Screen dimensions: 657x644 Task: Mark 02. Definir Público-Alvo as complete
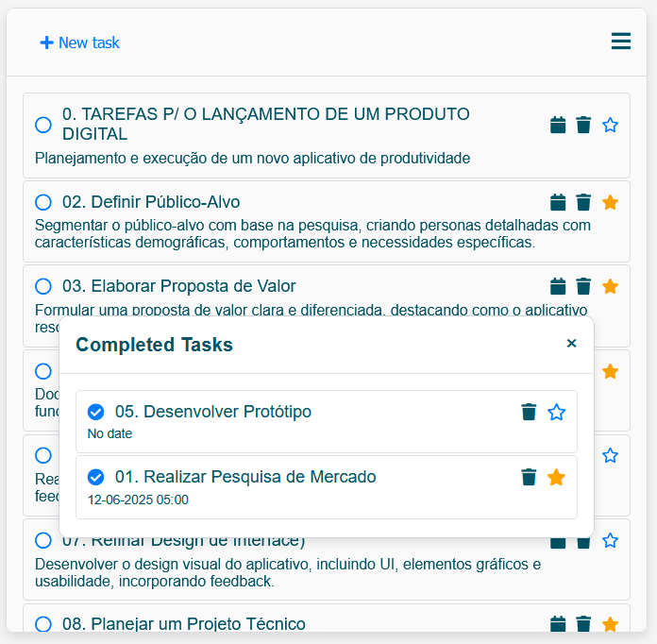43,202
